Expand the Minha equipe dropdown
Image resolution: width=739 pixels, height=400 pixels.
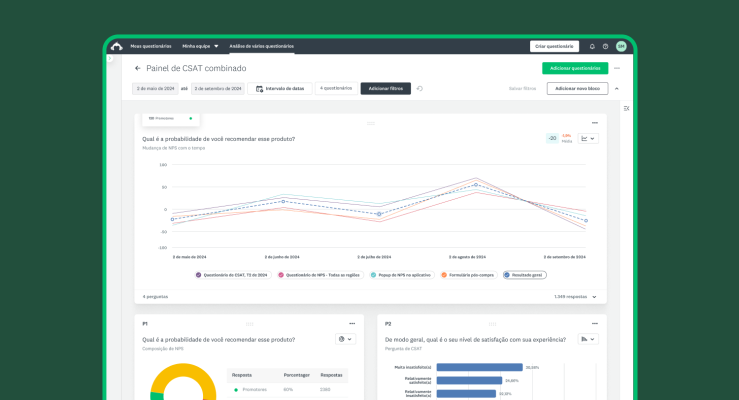point(200,46)
